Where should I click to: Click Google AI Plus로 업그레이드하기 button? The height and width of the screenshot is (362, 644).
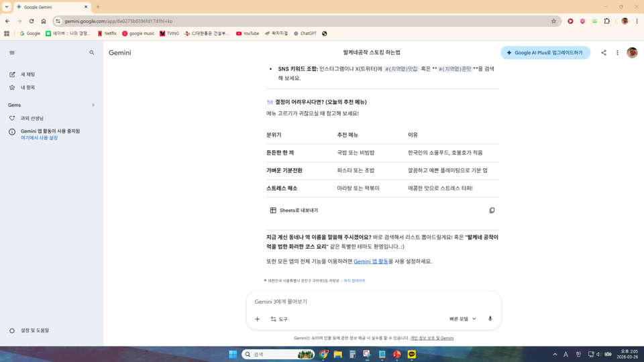coord(545,52)
